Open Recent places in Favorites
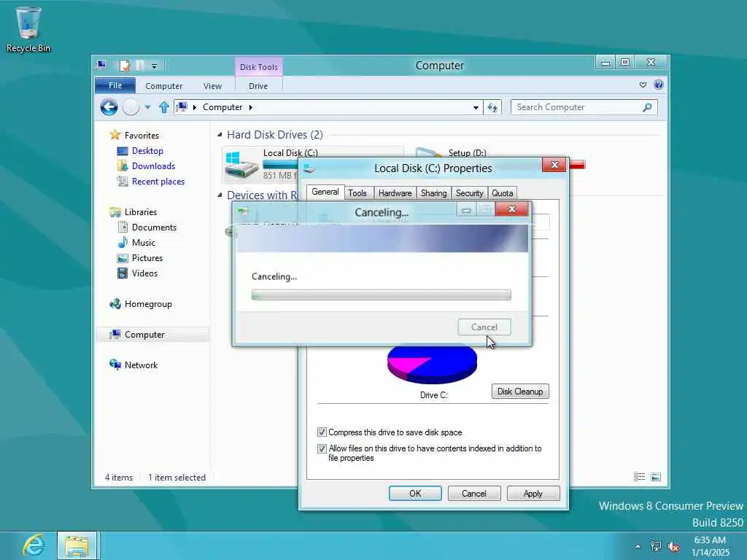The image size is (747, 560). [158, 182]
